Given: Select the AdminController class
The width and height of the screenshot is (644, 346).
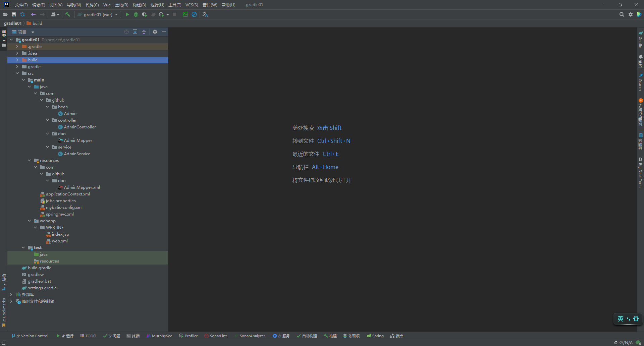Looking at the screenshot, I should click(x=80, y=127).
